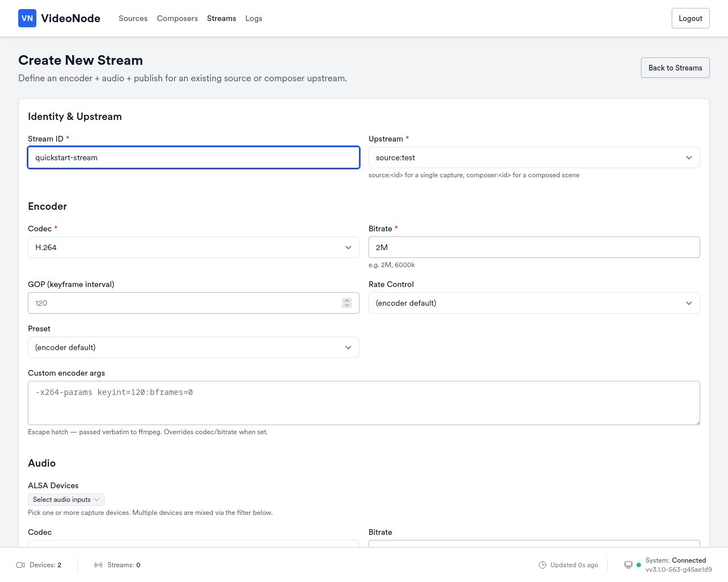Screen dimensions: 728x582
Task: Click the GOP keyframe interval stepper arrows
Action: [x=347, y=303]
